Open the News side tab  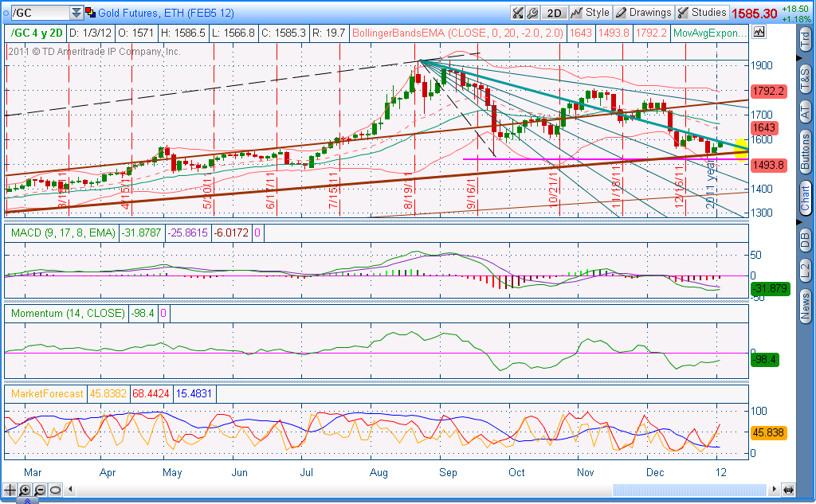tap(805, 307)
